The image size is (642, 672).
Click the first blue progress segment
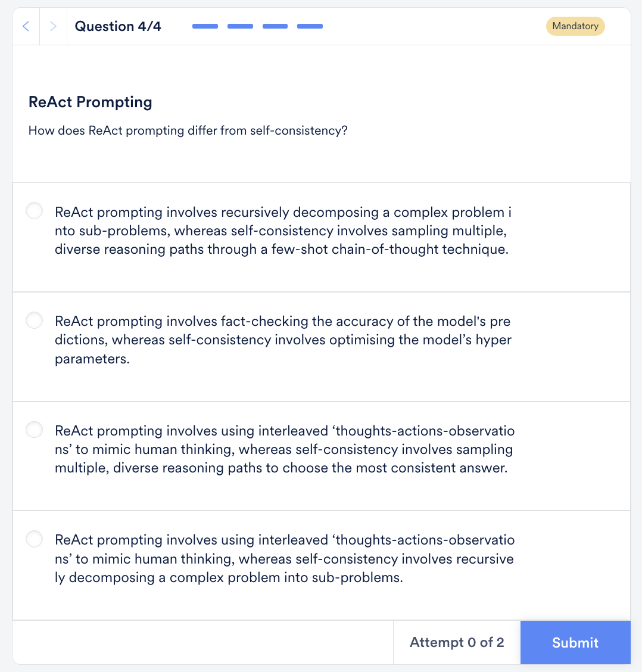pos(205,26)
